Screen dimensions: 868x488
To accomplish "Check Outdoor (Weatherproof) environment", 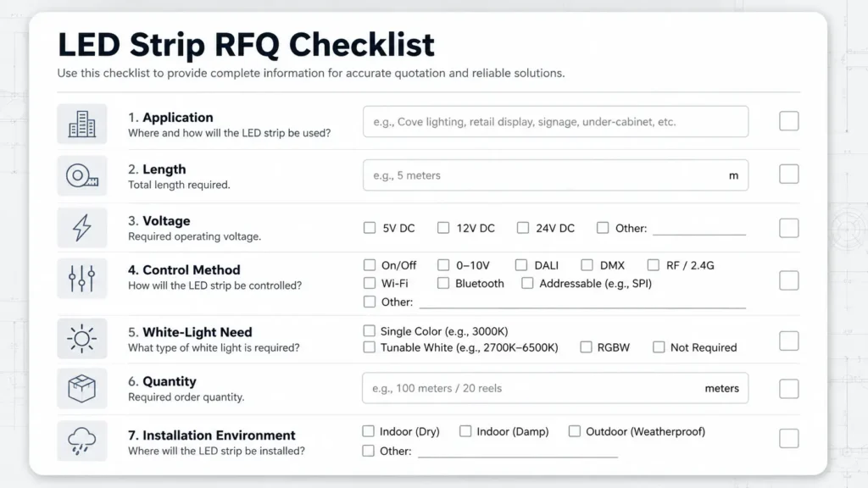I will [x=575, y=431].
